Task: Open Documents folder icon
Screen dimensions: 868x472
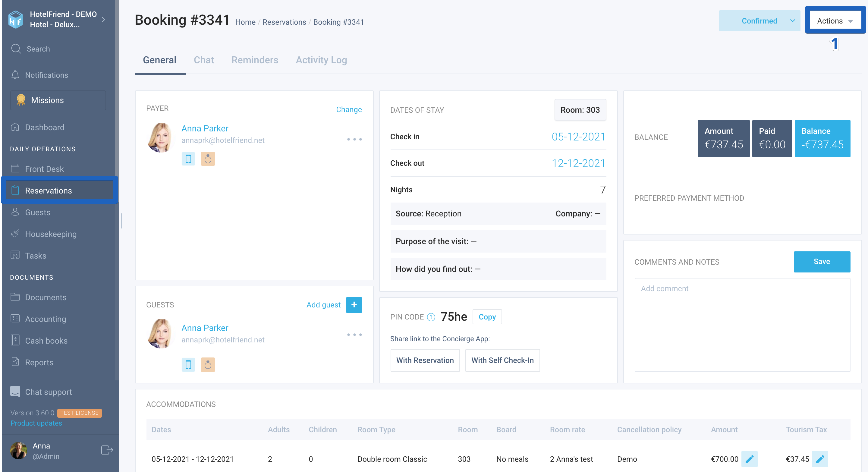Action: click(x=15, y=297)
